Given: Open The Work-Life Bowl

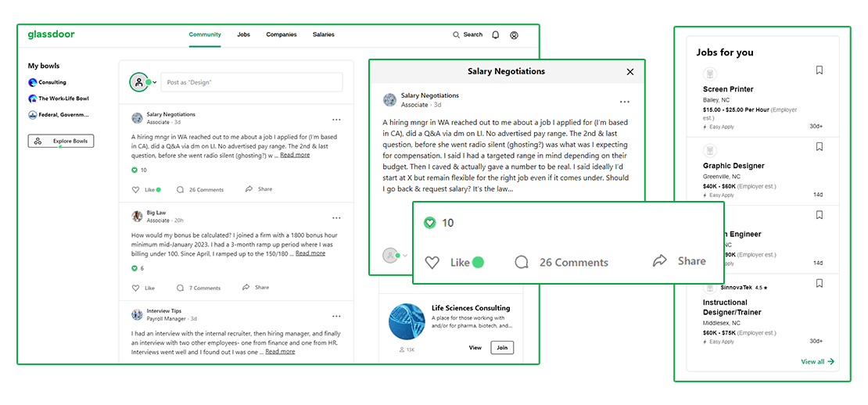Looking at the screenshot, I should pyautogui.click(x=58, y=99).
